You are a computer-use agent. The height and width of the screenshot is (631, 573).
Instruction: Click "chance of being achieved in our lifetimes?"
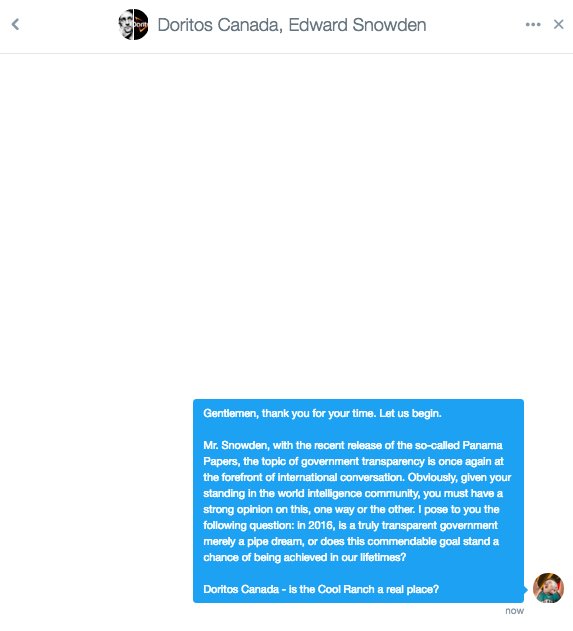[x=305, y=557]
